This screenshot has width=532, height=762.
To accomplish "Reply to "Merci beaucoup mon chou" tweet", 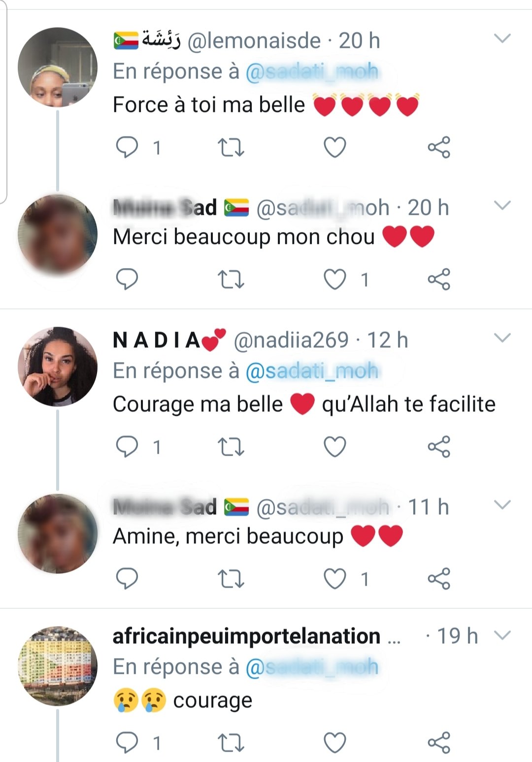I will click(127, 279).
